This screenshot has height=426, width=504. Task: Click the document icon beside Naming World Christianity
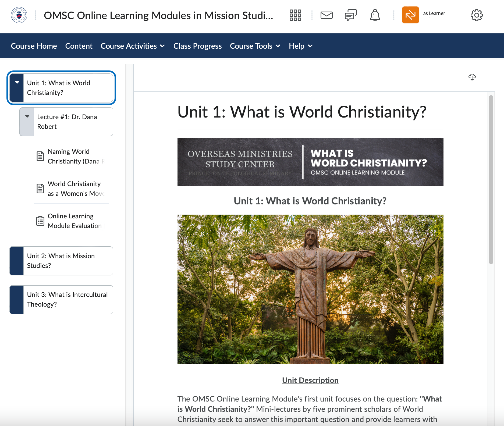coord(40,156)
